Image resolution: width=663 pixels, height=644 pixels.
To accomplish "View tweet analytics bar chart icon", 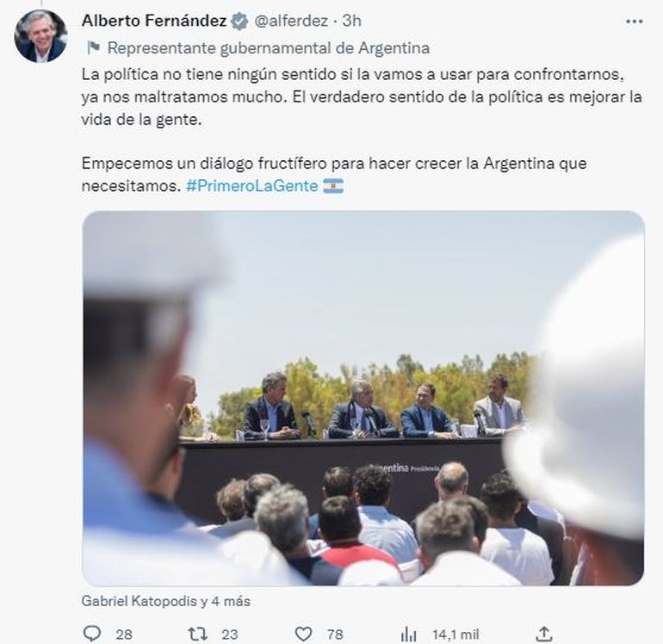I will 408,634.
